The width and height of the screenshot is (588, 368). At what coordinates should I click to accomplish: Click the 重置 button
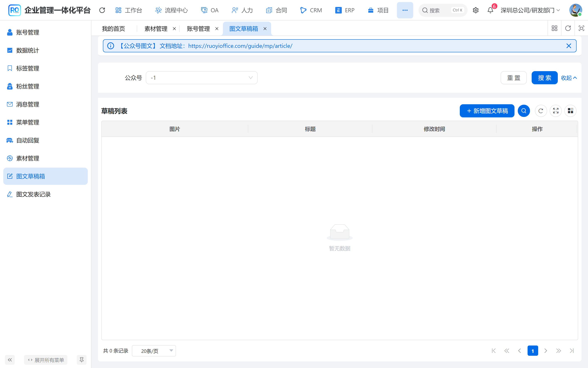coord(513,78)
